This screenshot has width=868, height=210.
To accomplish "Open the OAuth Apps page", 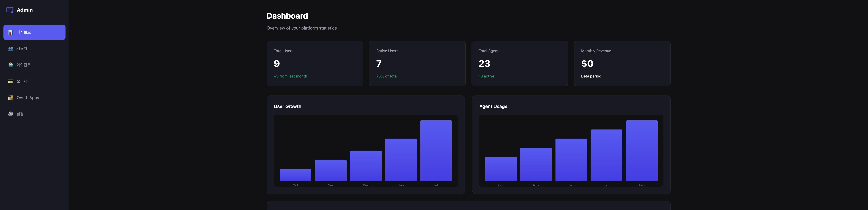I will pos(28,98).
